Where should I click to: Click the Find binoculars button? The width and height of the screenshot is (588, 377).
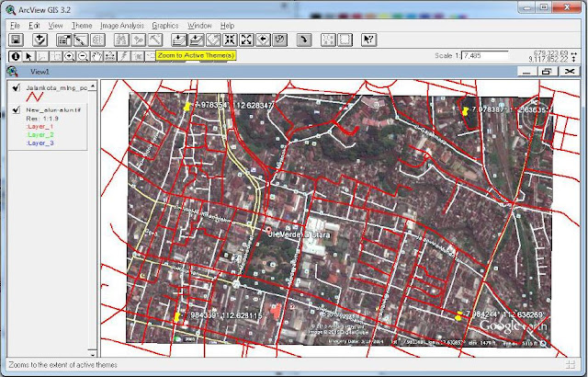pos(121,40)
